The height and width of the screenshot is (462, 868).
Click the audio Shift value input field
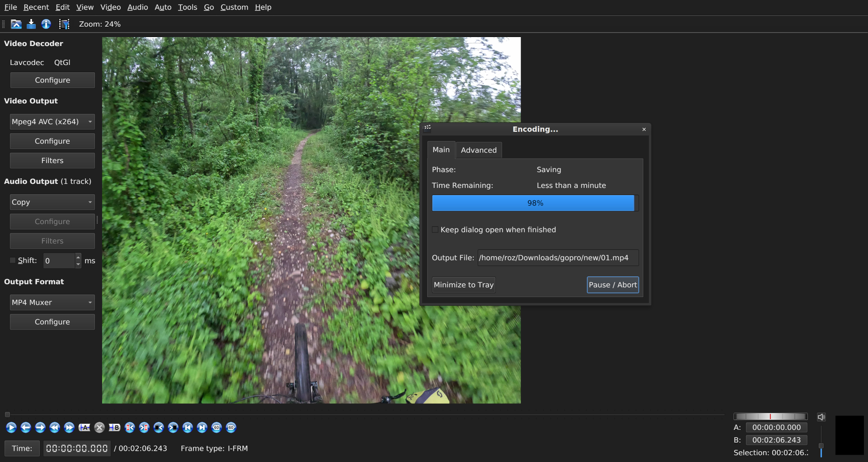point(59,261)
